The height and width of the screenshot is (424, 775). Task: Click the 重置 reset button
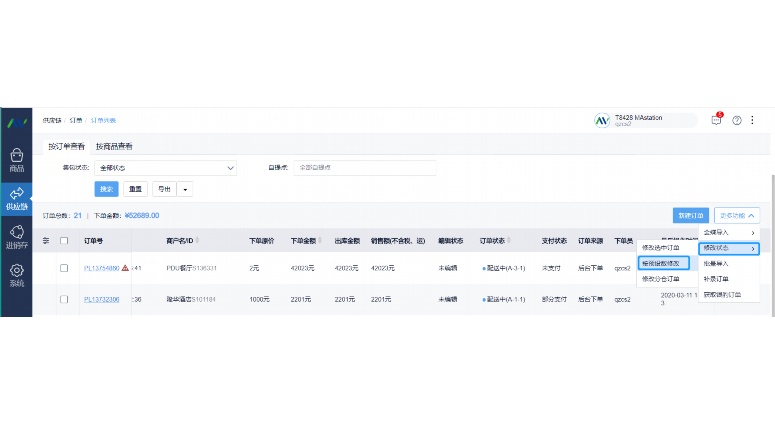pos(135,189)
